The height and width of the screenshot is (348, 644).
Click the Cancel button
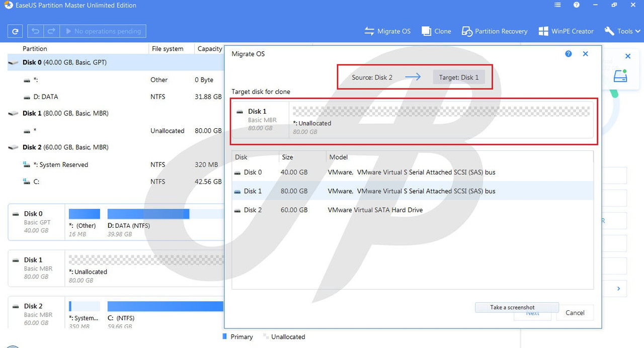click(575, 313)
